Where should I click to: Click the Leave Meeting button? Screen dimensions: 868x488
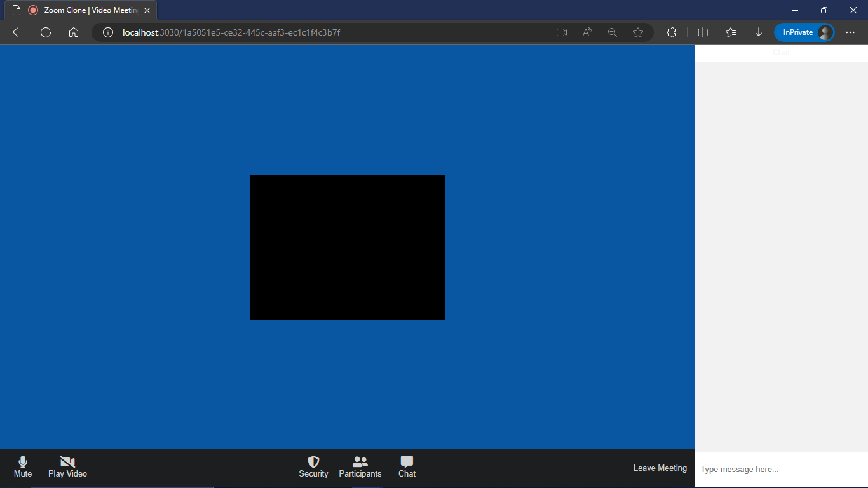click(660, 468)
